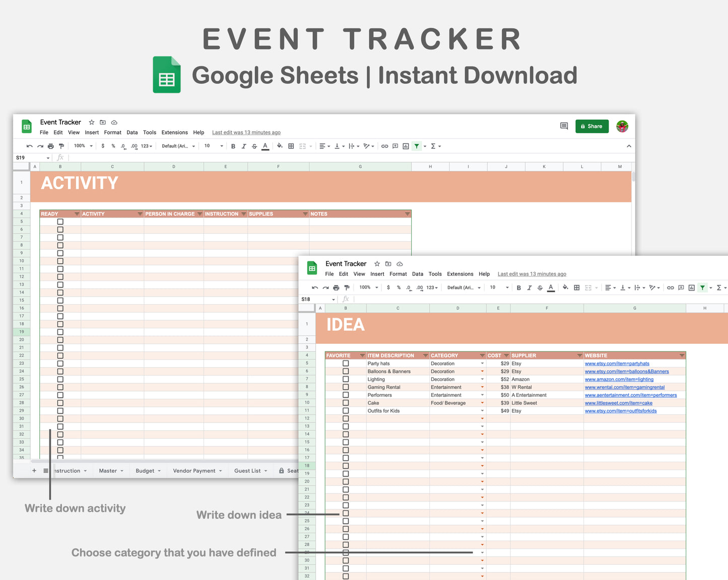The height and width of the screenshot is (580, 728).
Task: Click the Strikethrough icon in the IDEA window toolbar
Action: (540, 287)
